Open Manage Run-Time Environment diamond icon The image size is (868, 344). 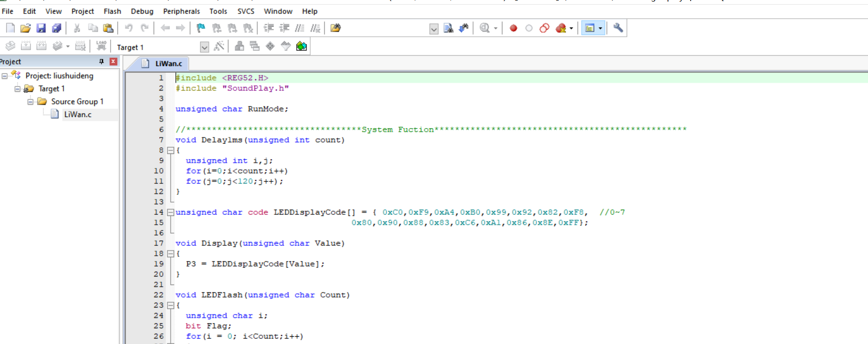[x=270, y=46]
